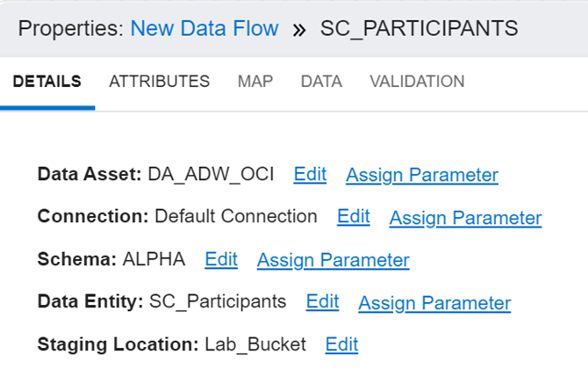
Task: Switch to the DETAILS tab
Action: click(x=47, y=82)
